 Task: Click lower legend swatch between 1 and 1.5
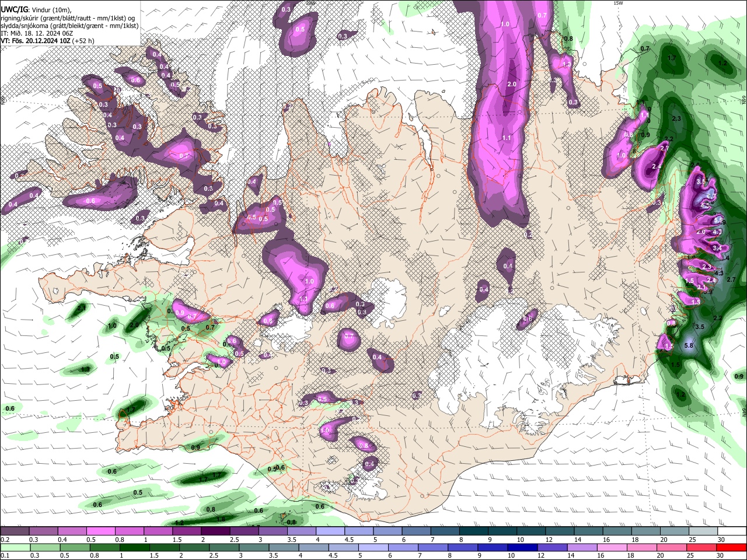[x=134, y=547]
